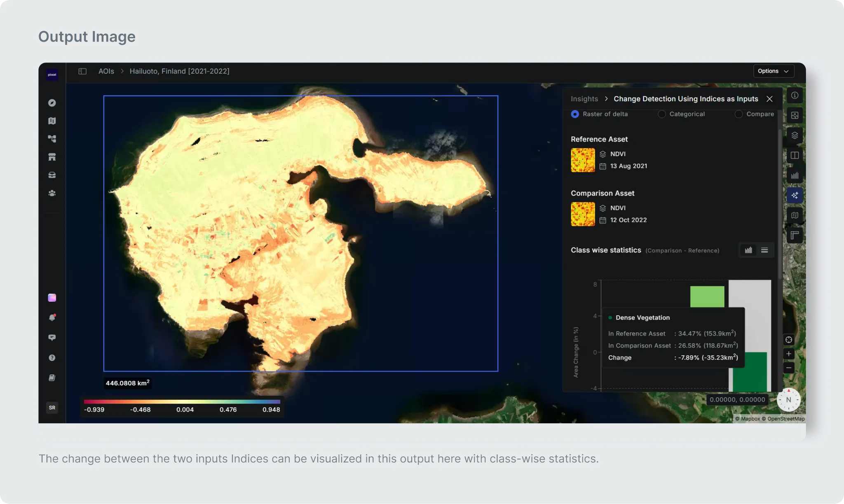This screenshot has width=844, height=504.
Task: Click the Class wise statistics heading
Action: coord(606,250)
